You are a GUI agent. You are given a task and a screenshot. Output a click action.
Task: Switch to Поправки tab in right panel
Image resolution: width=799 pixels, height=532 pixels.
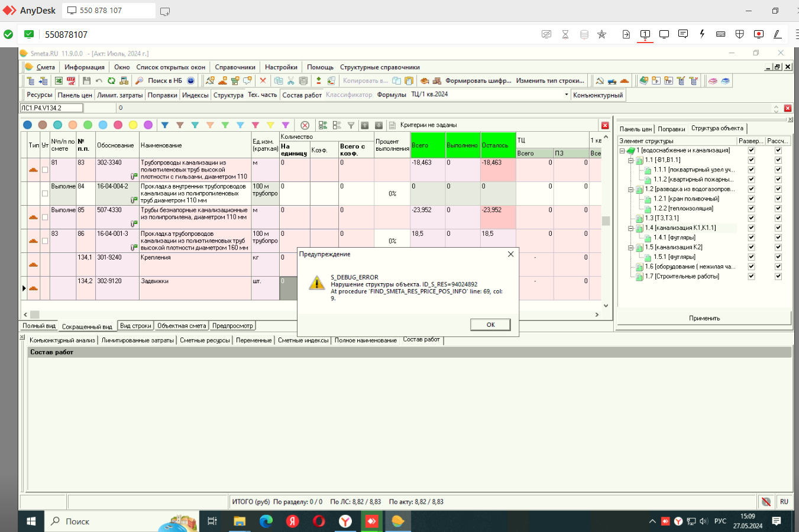point(671,129)
